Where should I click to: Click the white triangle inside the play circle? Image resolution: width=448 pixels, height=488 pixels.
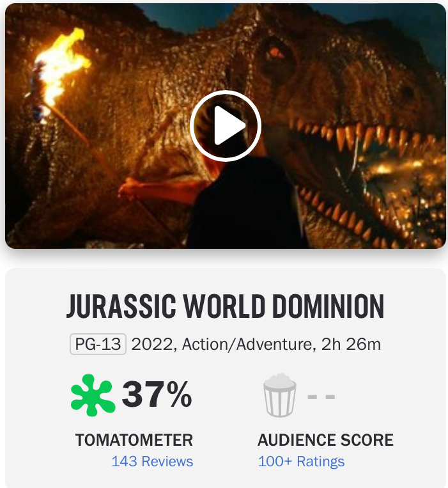pyautogui.click(x=229, y=126)
